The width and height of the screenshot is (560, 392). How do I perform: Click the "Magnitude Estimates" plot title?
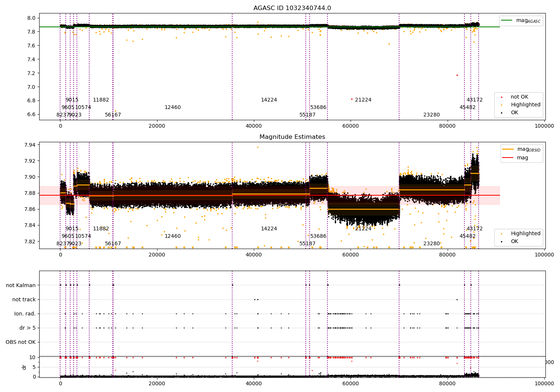pos(292,137)
